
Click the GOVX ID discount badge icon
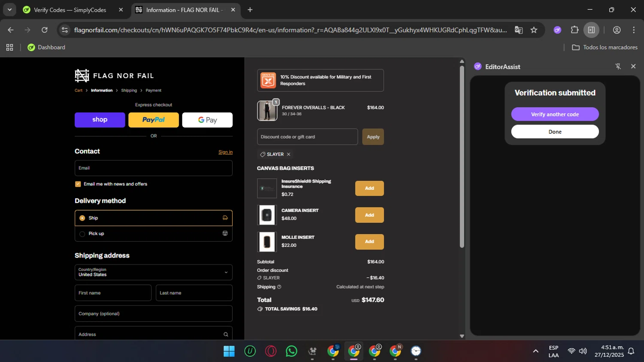coord(268,80)
